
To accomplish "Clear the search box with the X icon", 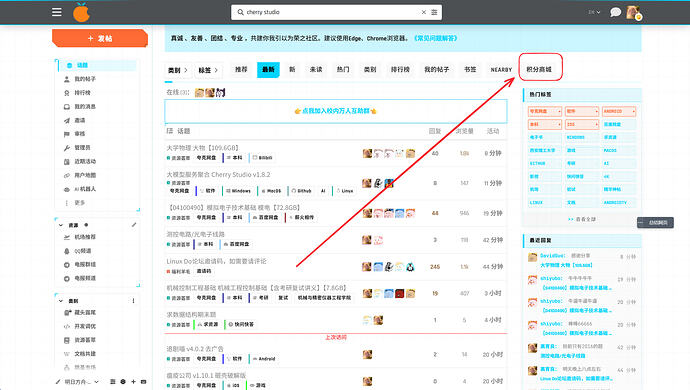I will tap(424, 12).
